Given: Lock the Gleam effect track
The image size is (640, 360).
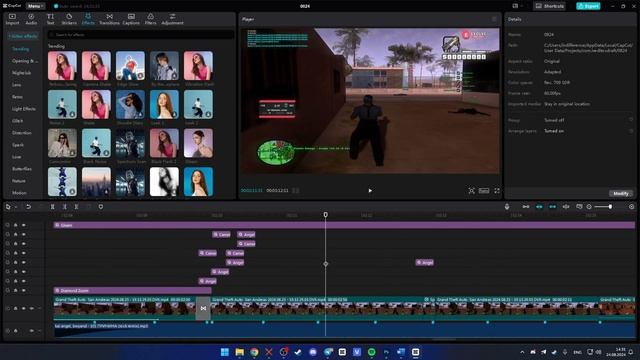Looking at the screenshot, I should click(x=16, y=225).
